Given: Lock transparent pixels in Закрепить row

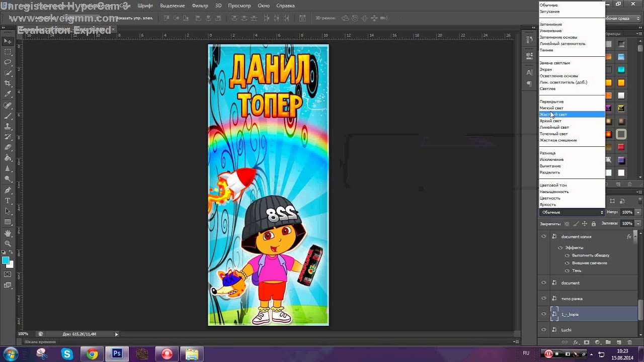Looking at the screenshot, I should 567,224.
